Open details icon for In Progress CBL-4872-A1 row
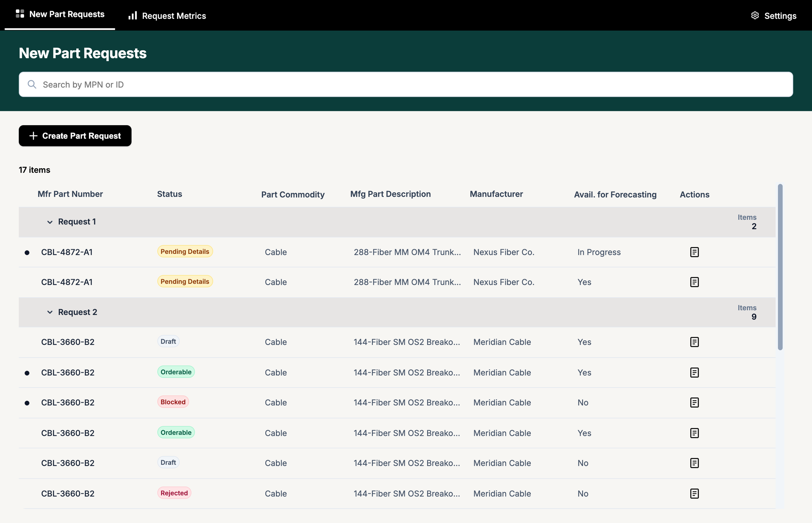Screen dimensions: 812x523 pyautogui.click(x=694, y=252)
